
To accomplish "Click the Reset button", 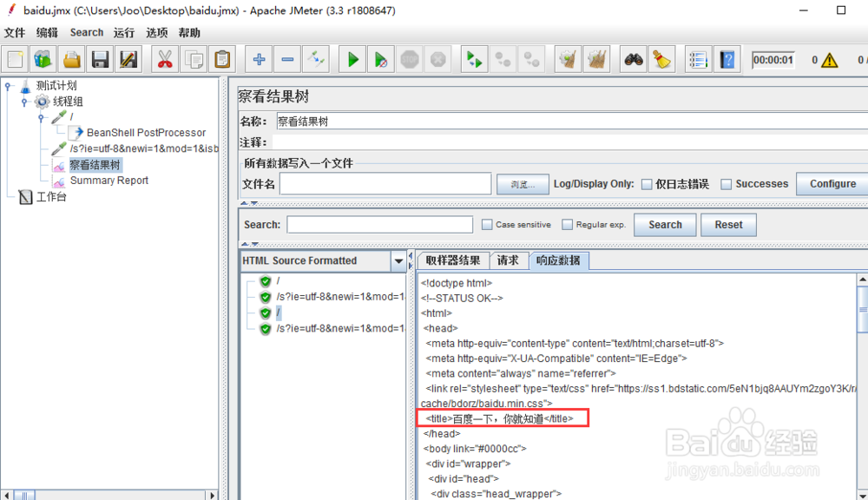I will coord(728,224).
